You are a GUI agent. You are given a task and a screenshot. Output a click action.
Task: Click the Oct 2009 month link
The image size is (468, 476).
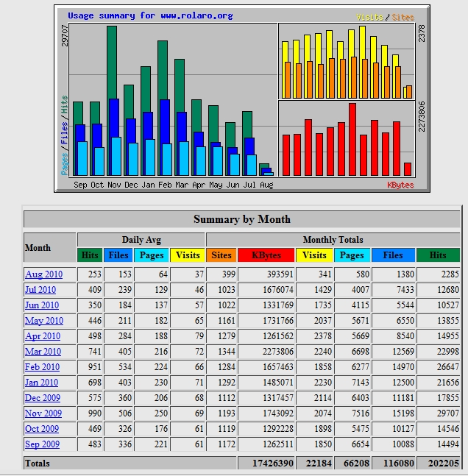[41, 429]
